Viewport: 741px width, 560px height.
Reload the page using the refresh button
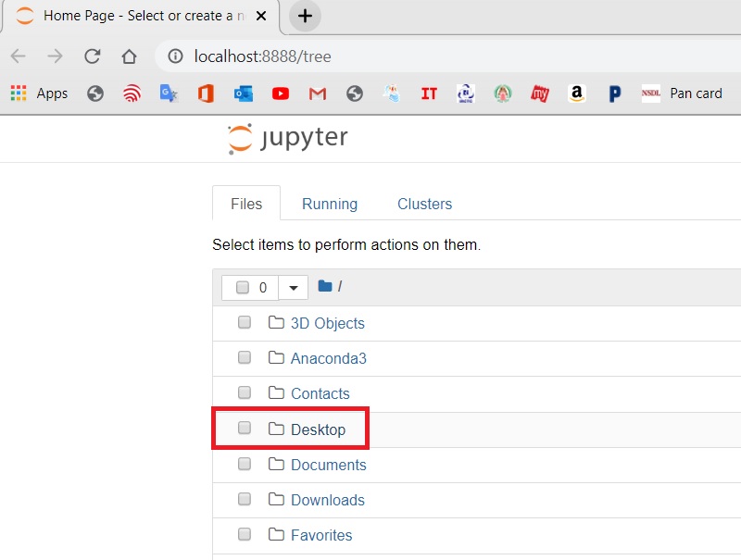pos(92,56)
